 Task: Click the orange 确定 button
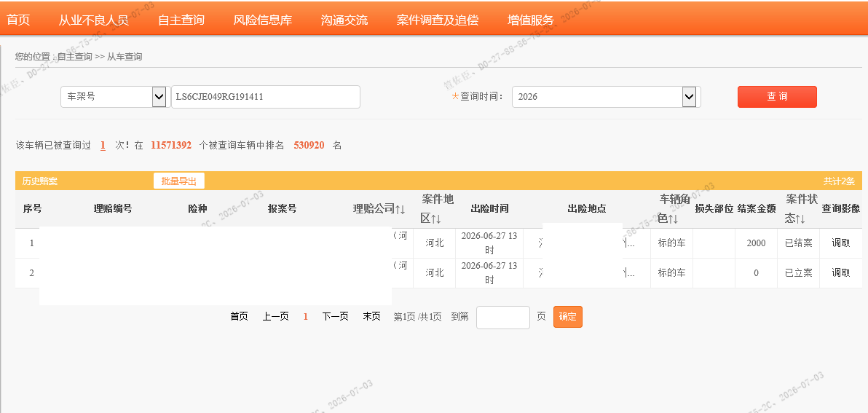click(x=568, y=318)
